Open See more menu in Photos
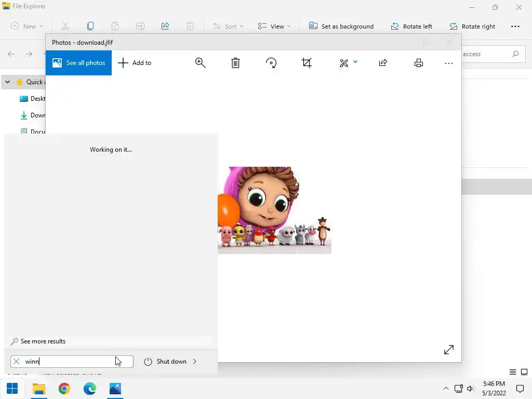532x399 pixels. 448,63
